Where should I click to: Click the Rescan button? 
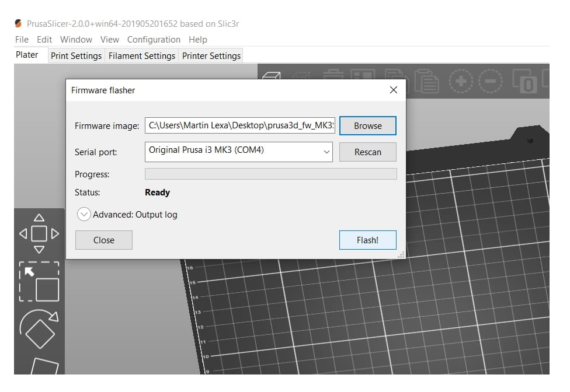[368, 152]
